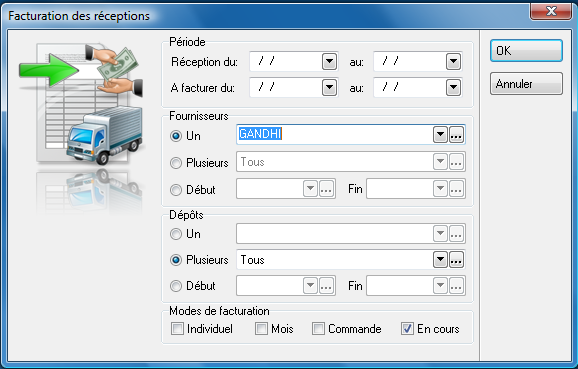Select the Fournisseurs Un radio button

pyautogui.click(x=176, y=136)
